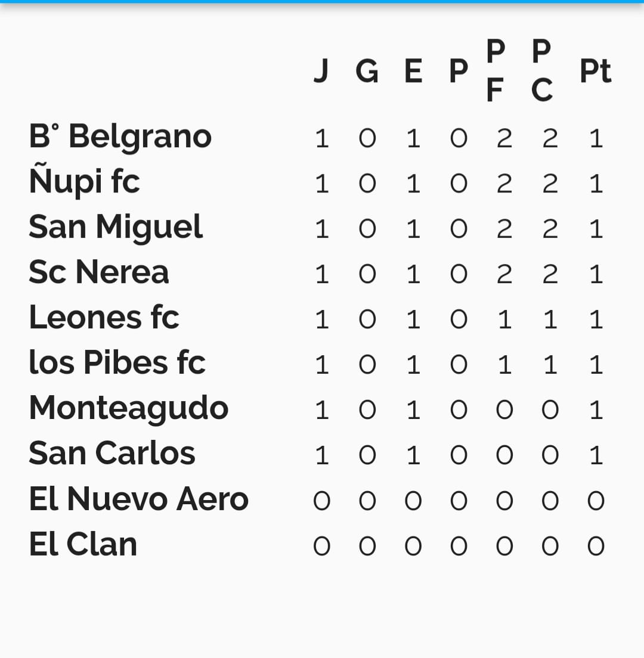The height and width of the screenshot is (658, 644).
Task: Select the San Miguel team name
Action: (116, 227)
